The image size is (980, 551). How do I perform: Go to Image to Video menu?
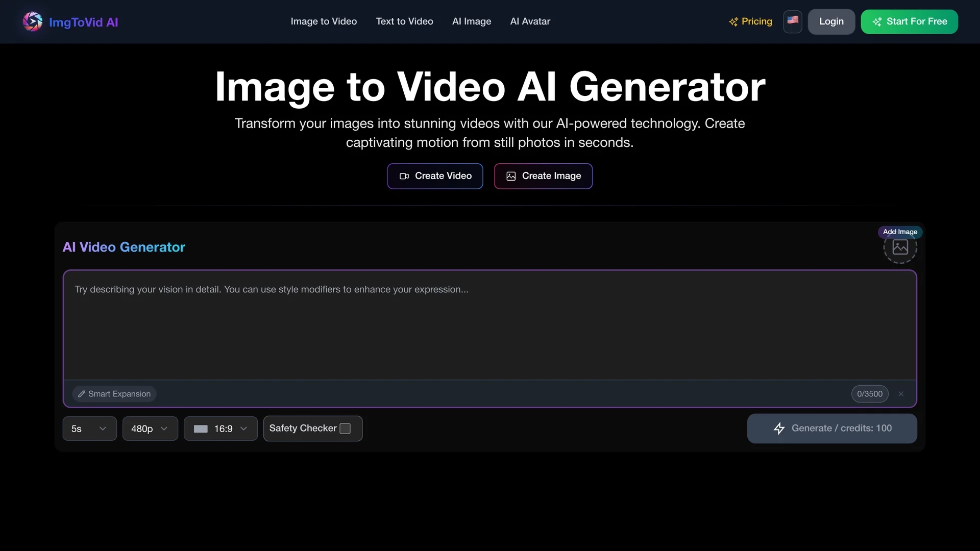tap(324, 21)
